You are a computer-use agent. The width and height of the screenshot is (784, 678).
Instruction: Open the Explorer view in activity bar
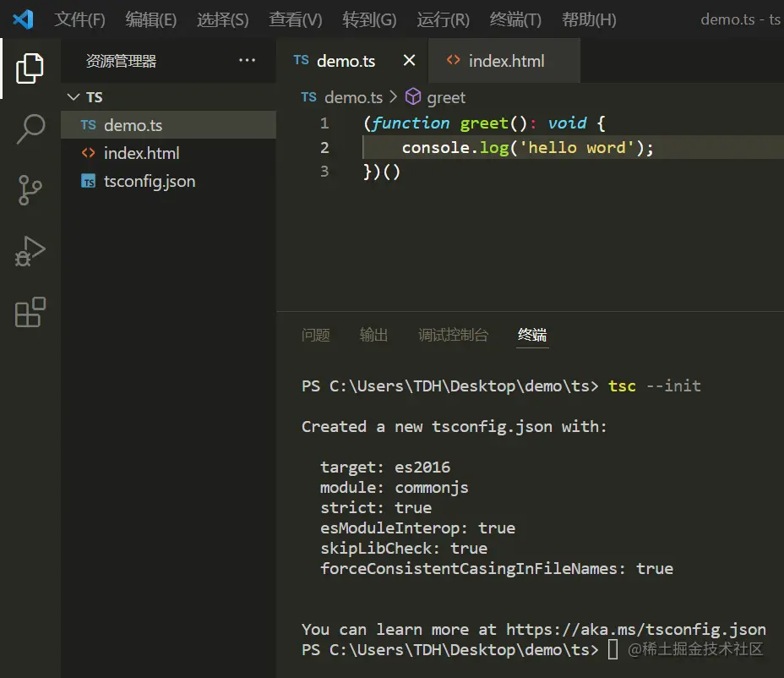pyautogui.click(x=30, y=68)
